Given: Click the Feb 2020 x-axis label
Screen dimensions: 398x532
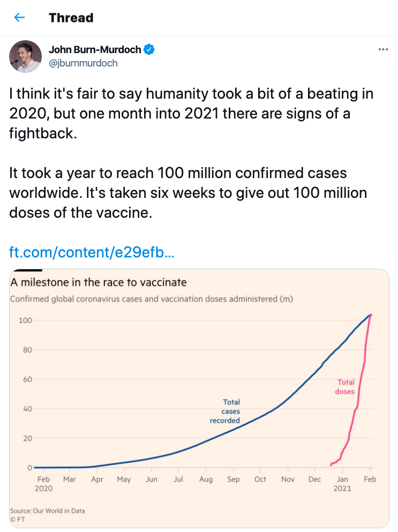Looking at the screenshot, I should [x=44, y=483].
